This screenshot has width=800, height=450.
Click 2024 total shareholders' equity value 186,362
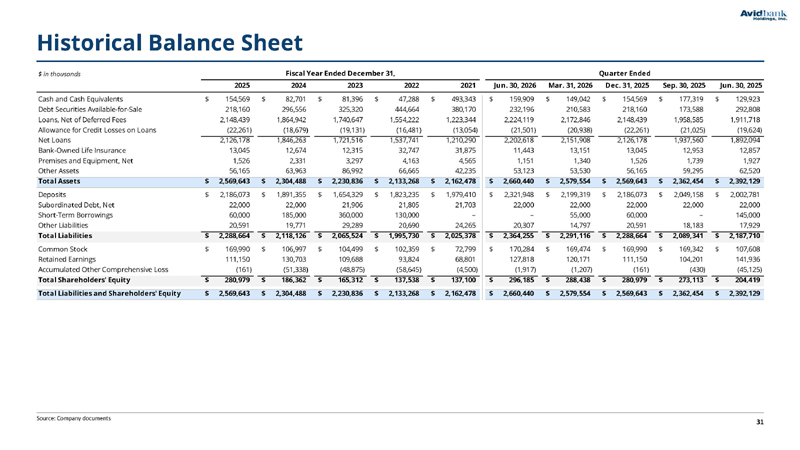click(294, 280)
